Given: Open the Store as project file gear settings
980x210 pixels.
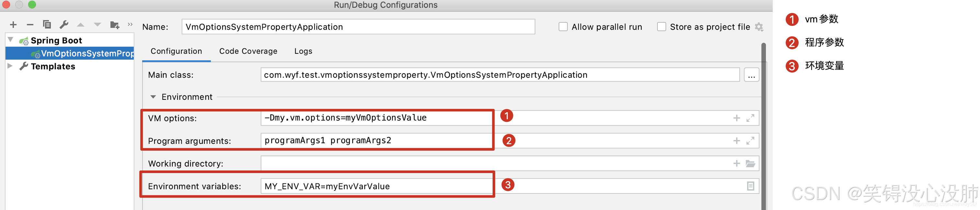Looking at the screenshot, I should click(759, 27).
